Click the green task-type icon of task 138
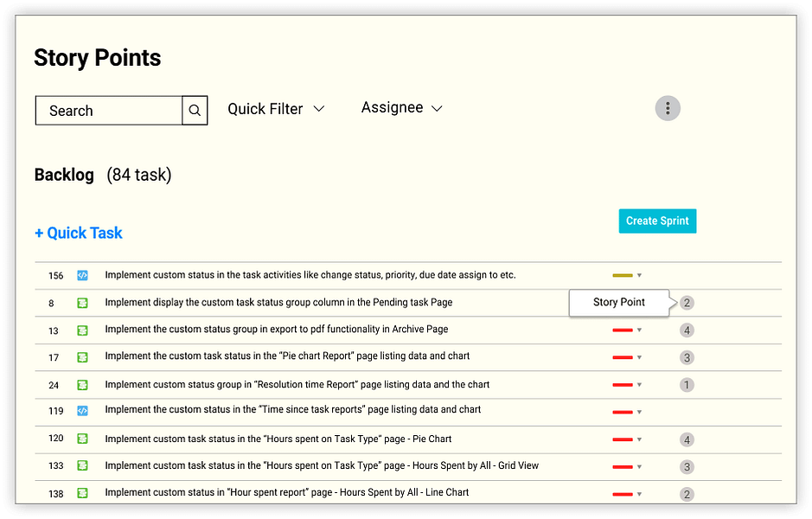 [82, 494]
